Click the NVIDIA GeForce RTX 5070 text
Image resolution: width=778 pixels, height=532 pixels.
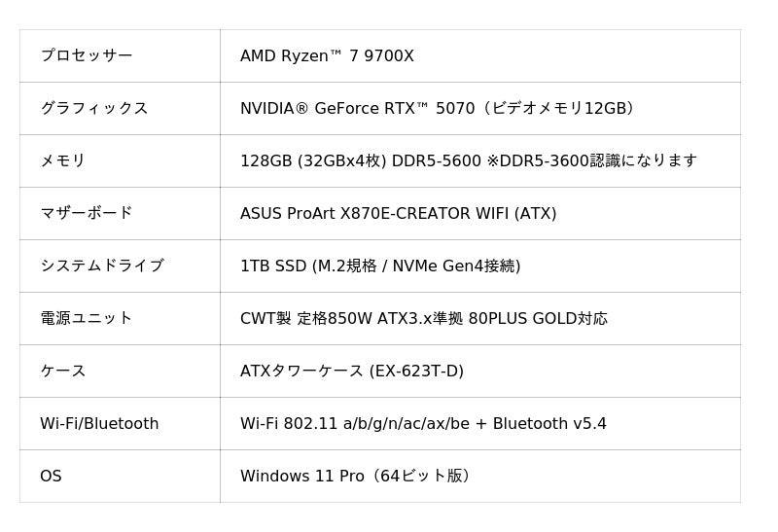(357, 108)
